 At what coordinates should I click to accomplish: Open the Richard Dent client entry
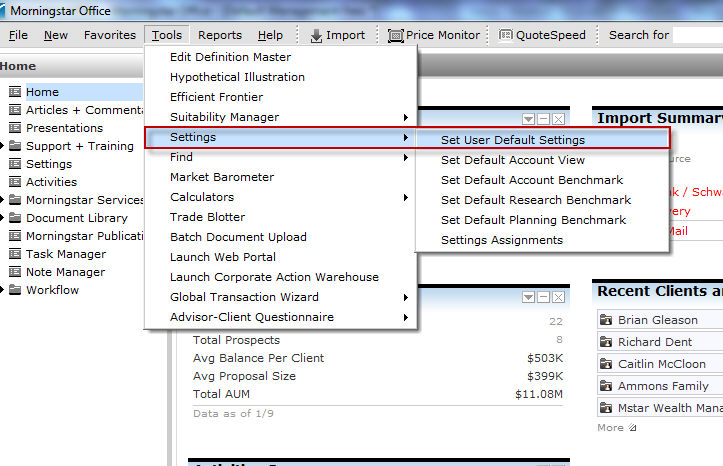coord(657,342)
